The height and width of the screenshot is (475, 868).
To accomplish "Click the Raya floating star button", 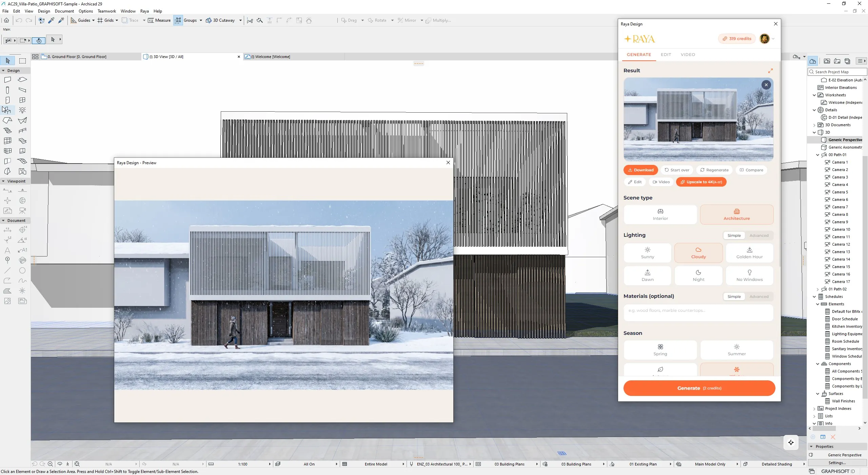I will pos(791,442).
